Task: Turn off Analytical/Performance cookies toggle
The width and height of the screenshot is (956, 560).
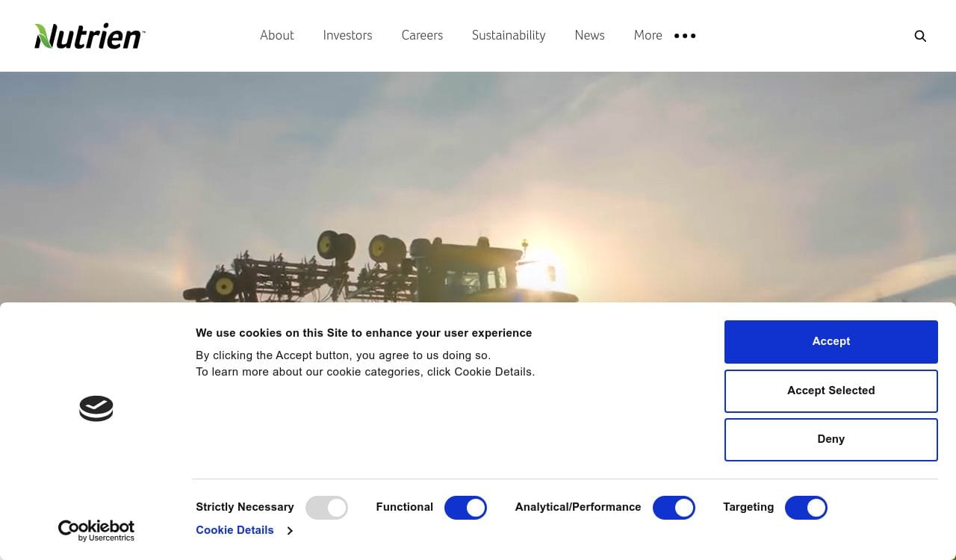Action: click(674, 508)
